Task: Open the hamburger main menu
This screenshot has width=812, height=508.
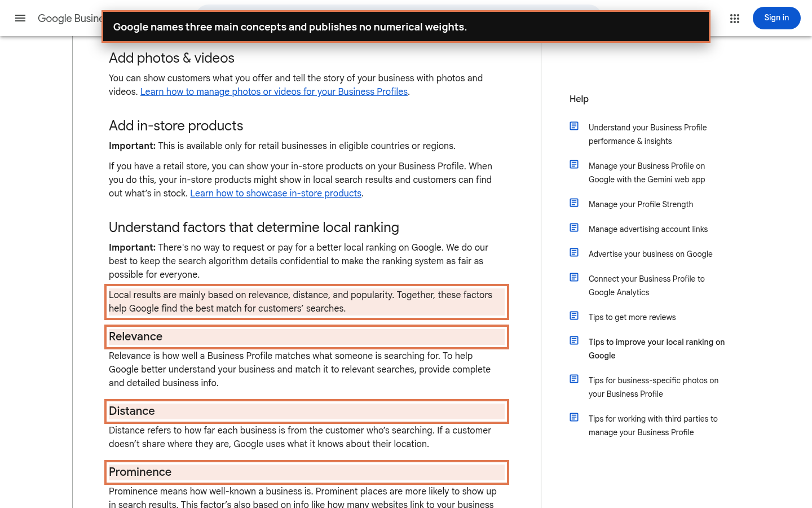Action: (20, 18)
